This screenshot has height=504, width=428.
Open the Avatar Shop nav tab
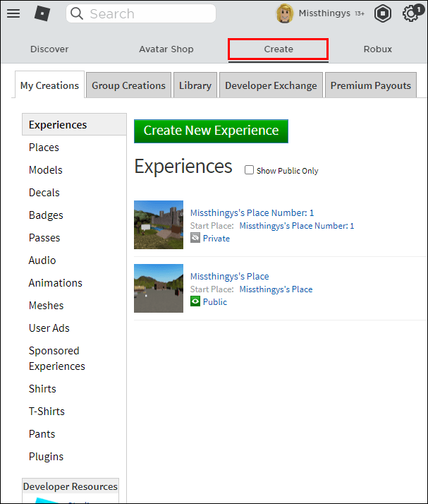[166, 49]
